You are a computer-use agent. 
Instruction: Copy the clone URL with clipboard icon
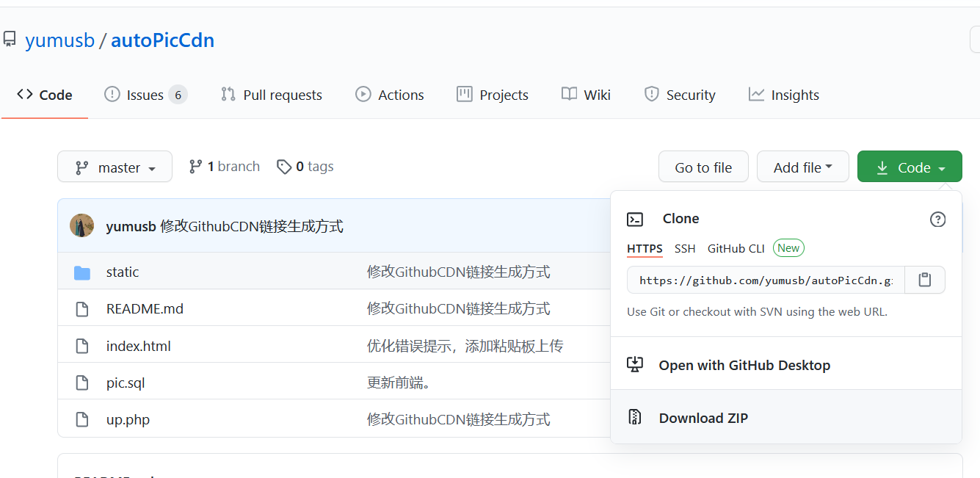pyautogui.click(x=925, y=280)
